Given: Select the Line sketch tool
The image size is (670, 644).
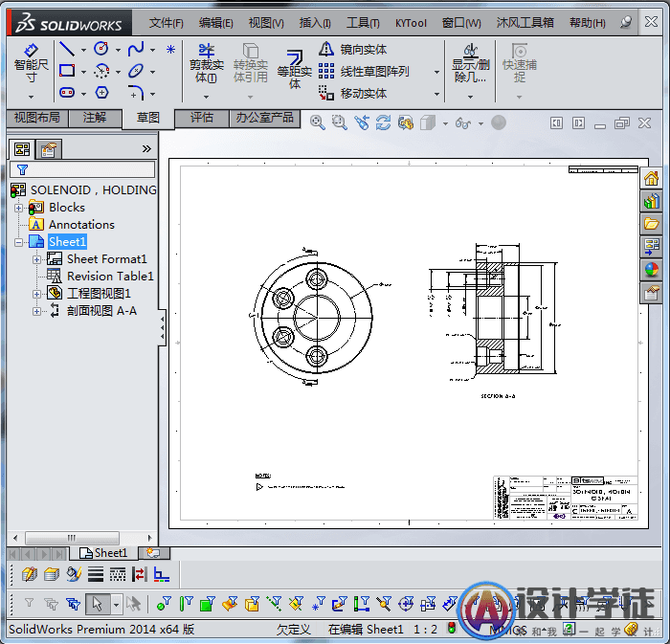Looking at the screenshot, I should [x=67, y=49].
